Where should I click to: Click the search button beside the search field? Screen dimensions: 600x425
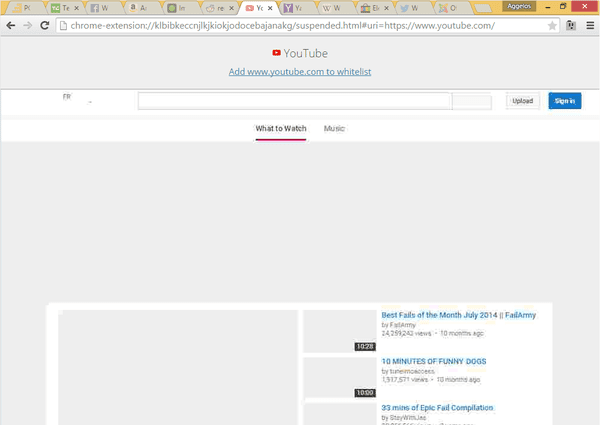472,101
